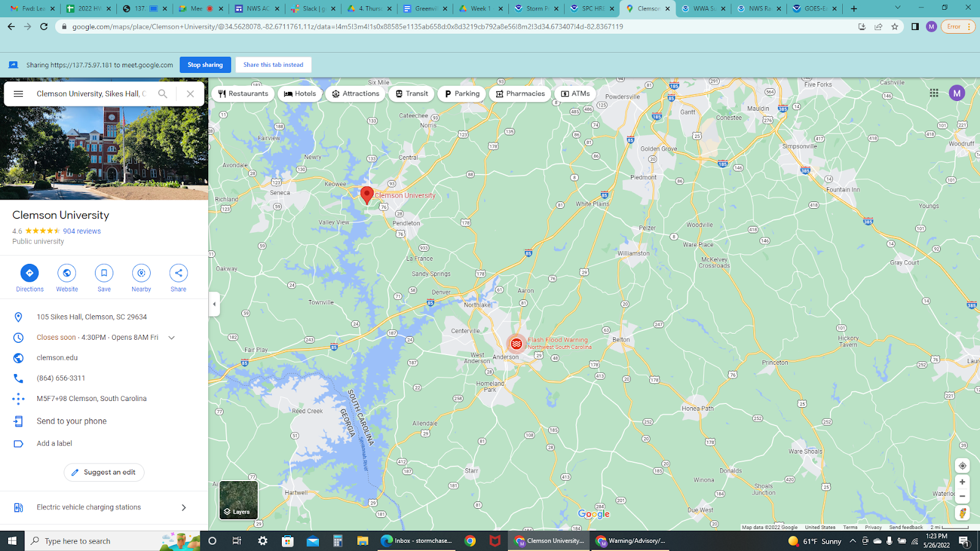Expand the opening hours dropdown

click(x=171, y=337)
